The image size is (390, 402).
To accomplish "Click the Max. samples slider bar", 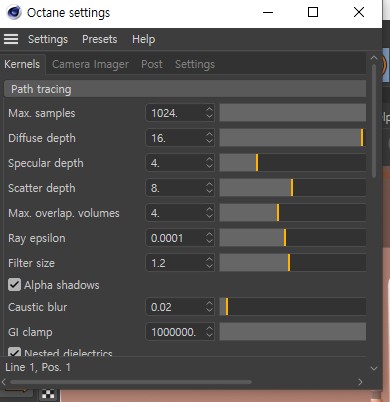I will pyautogui.click(x=293, y=113).
